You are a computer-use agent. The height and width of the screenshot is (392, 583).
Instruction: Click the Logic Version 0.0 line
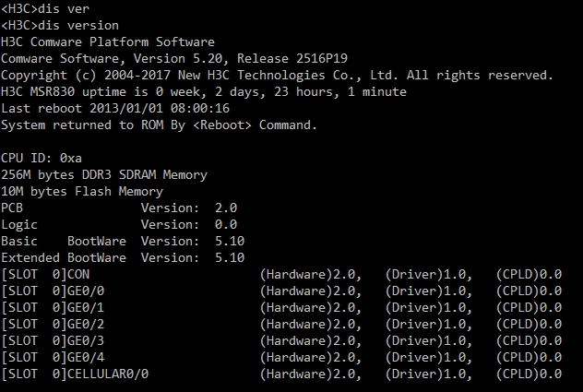click(118, 224)
